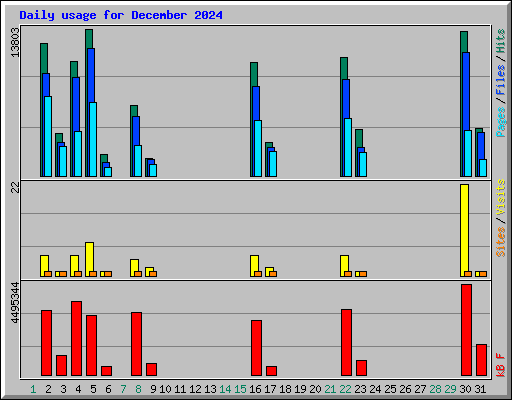Click the cyan pages bar for day 16
512x400 pixels.
pyautogui.click(x=258, y=148)
